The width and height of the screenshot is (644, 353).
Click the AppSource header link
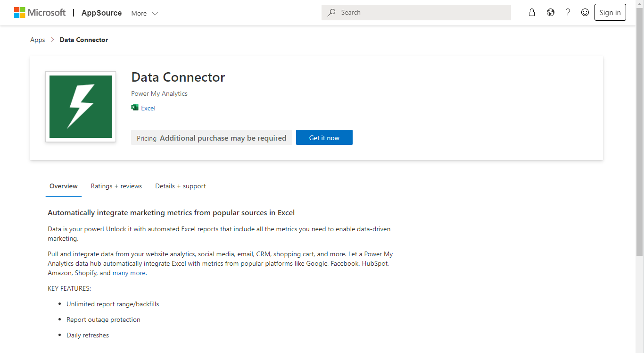click(x=101, y=13)
